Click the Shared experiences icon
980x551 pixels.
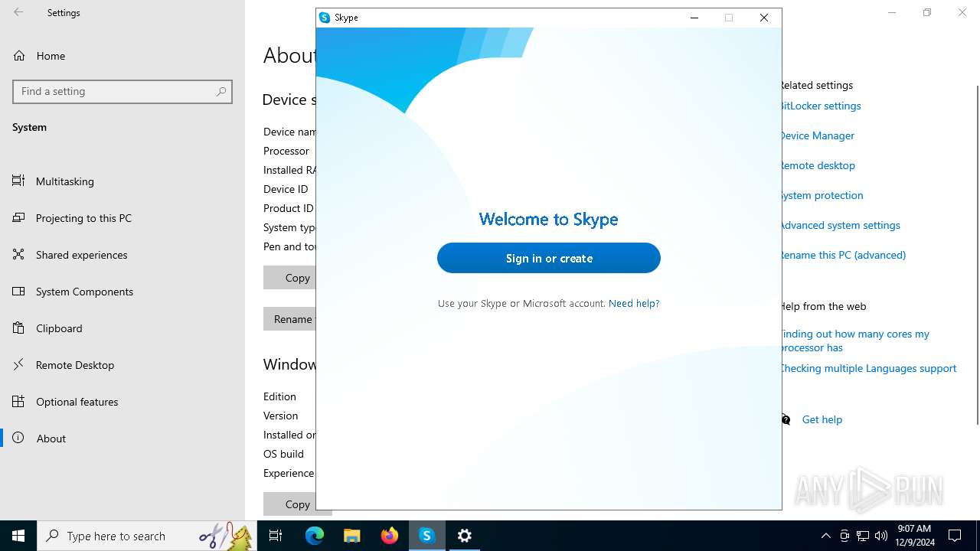click(18, 255)
